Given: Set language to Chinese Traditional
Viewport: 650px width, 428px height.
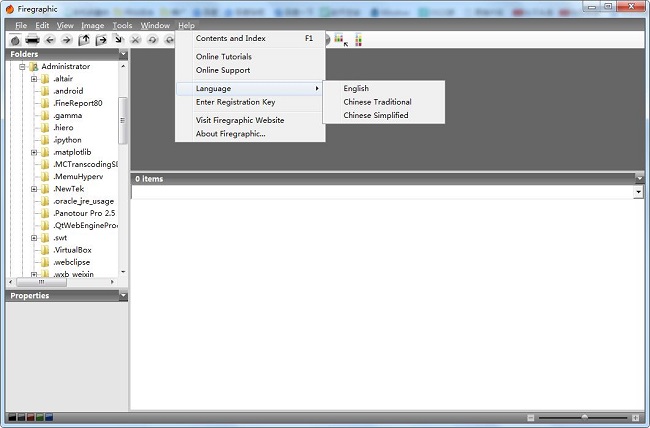Looking at the screenshot, I should (x=384, y=102).
